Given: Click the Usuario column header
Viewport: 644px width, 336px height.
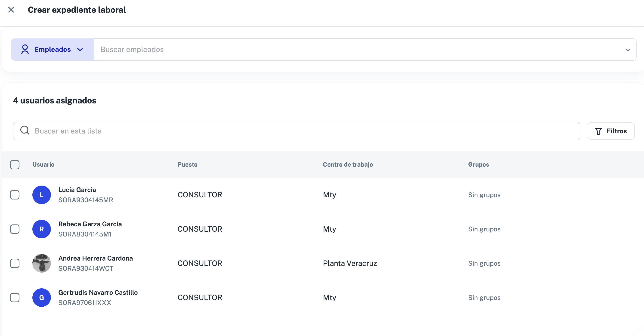Looking at the screenshot, I should click(x=43, y=165).
